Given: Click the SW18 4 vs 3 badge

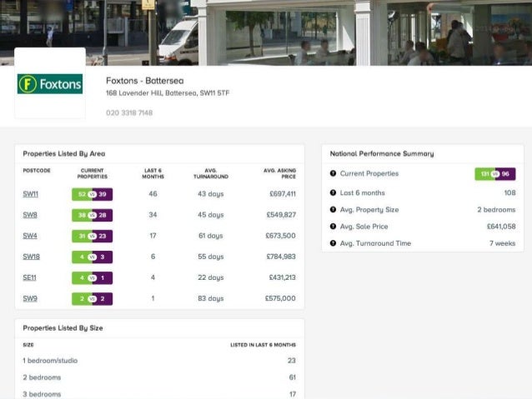Looking at the screenshot, I should pyautogui.click(x=93, y=257).
